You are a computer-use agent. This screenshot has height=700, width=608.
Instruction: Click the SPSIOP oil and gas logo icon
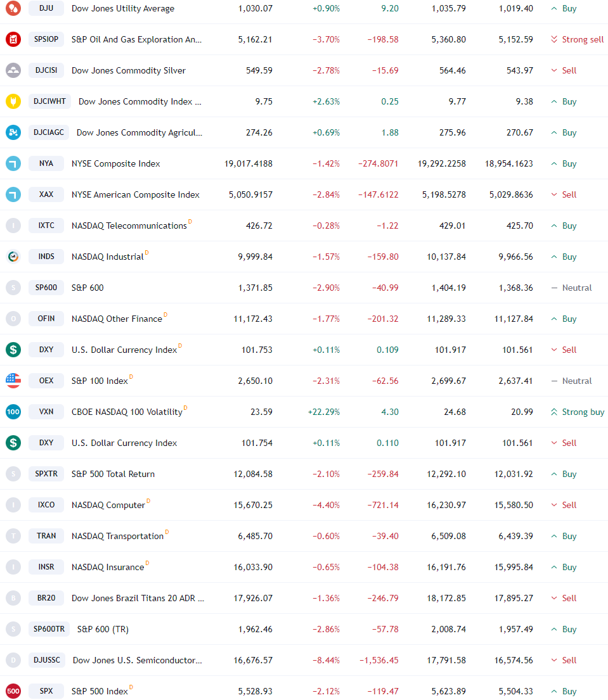point(13,39)
